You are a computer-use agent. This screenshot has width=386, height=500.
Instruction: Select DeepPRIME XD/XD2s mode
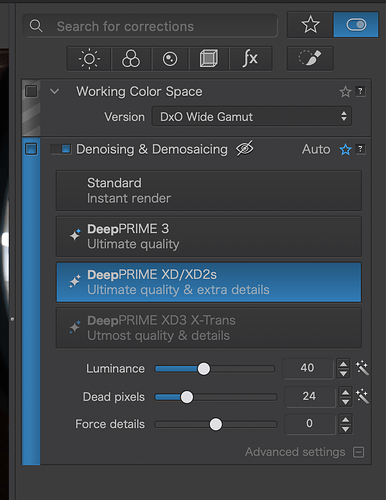coord(209,282)
